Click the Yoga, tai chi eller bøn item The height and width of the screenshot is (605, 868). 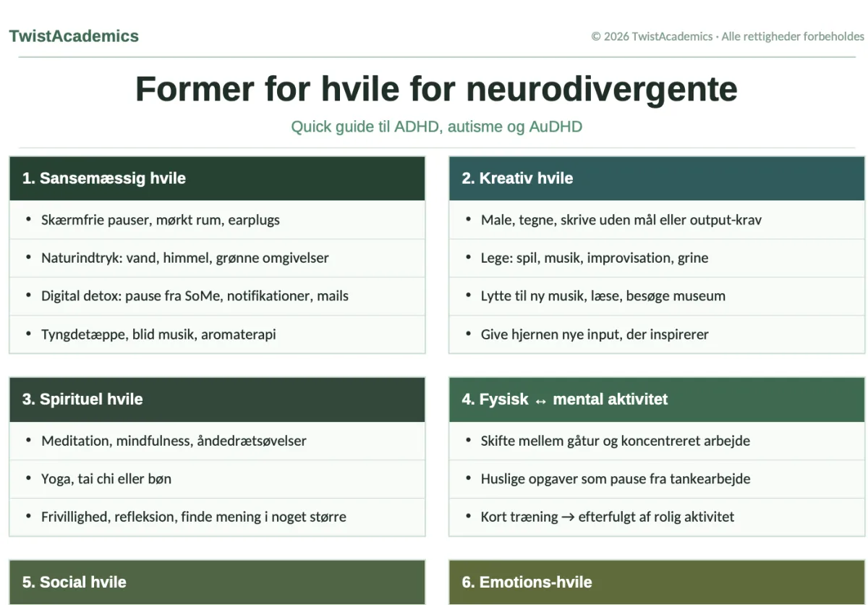pyautogui.click(x=217, y=479)
